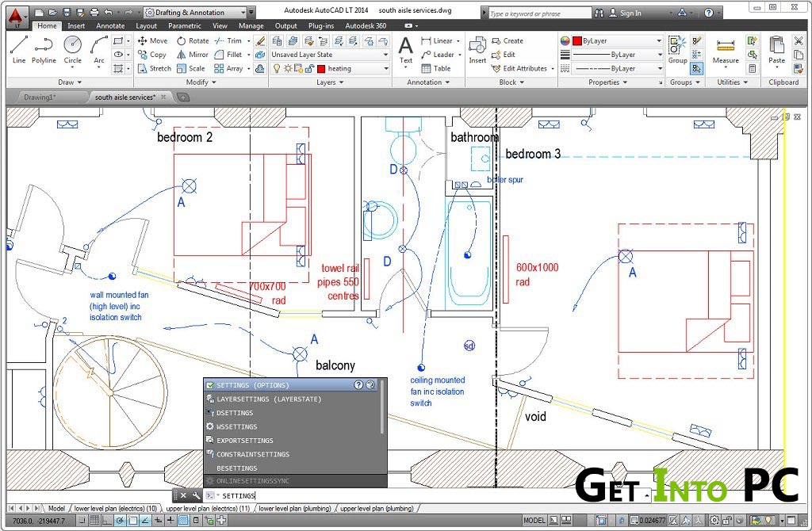The height and width of the screenshot is (531, 812).
Task: Click the Cut scissors icon in Clipboard
Action: pos(798,40)
